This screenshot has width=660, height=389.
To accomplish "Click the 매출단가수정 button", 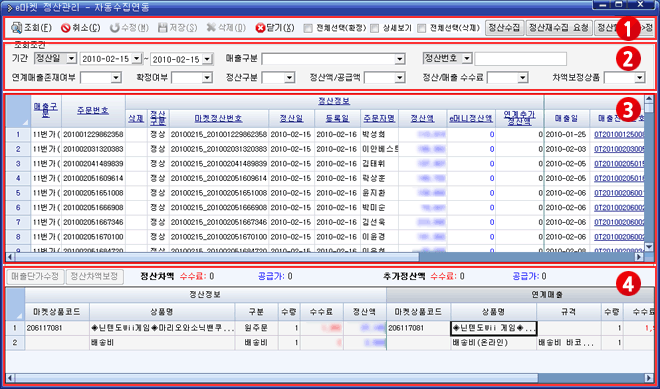I will tap(35, 277).
